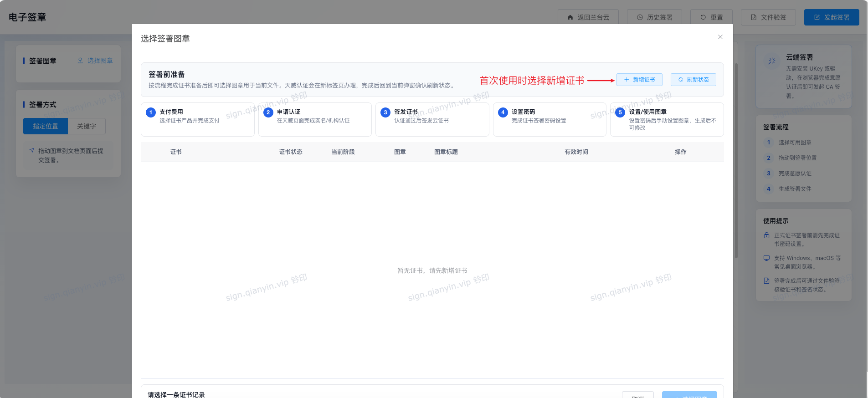This screenshot has width=868, height=398.
Task: Click the monitor icon beside Windows、macOS tip
Action: (x=767, y=258)
